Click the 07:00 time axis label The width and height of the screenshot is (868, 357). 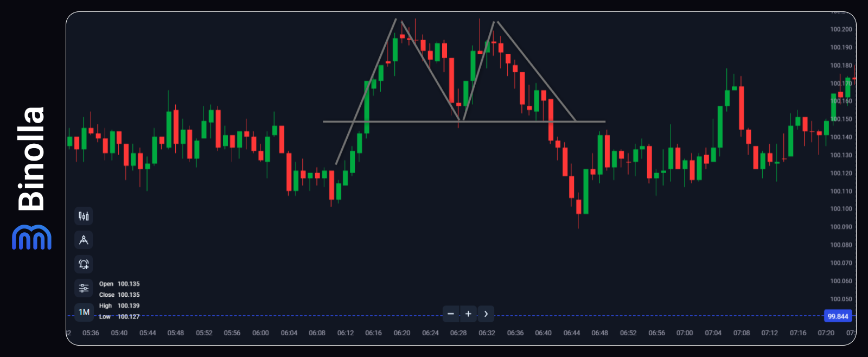click(685, 333)
